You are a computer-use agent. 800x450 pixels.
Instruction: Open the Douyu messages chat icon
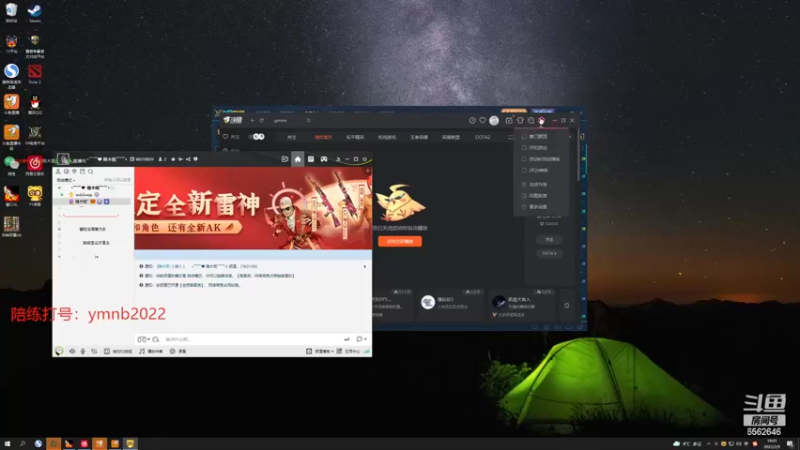(531, 120)
